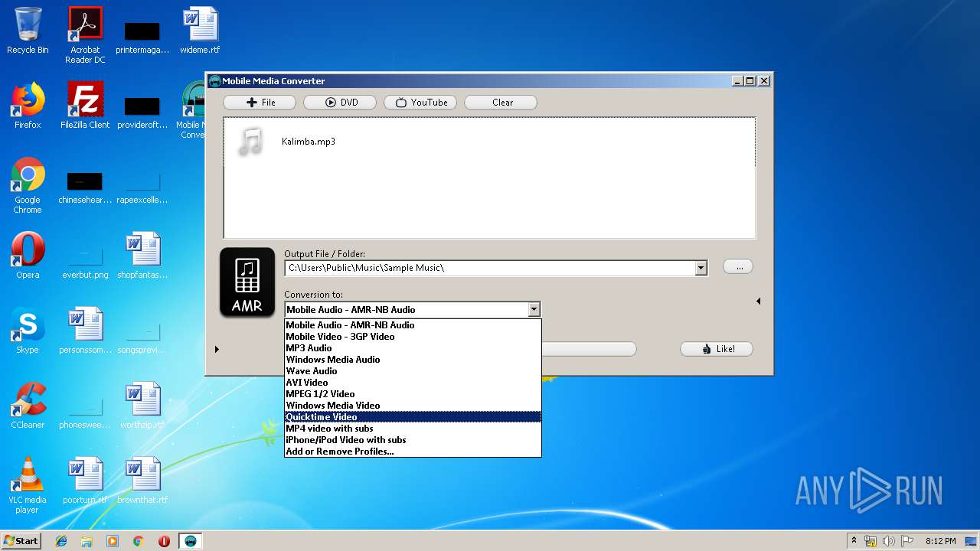Click the Output File / Folder path field
Image resolution: width=980 pixels, height=551 pixels.
click(490, 268)
